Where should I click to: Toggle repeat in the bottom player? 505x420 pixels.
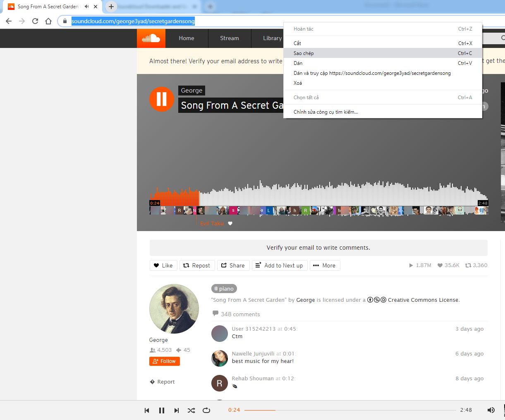(206, 410)
